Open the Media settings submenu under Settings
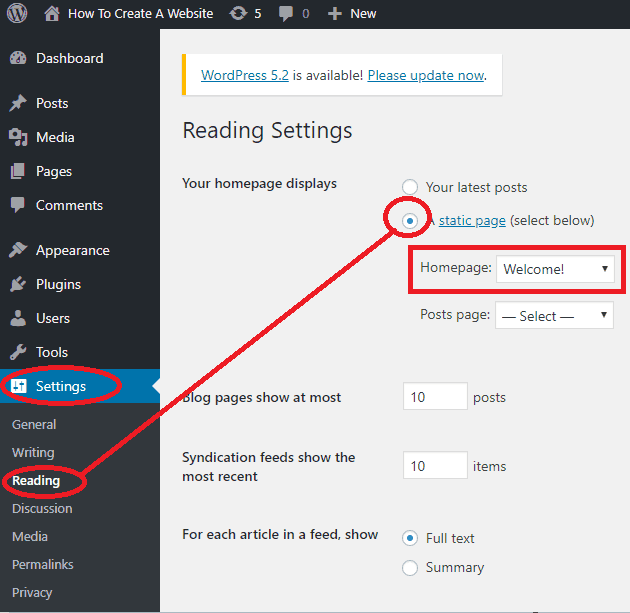The height and width of the screenshot is (613, 630). [x=30, y=537]
